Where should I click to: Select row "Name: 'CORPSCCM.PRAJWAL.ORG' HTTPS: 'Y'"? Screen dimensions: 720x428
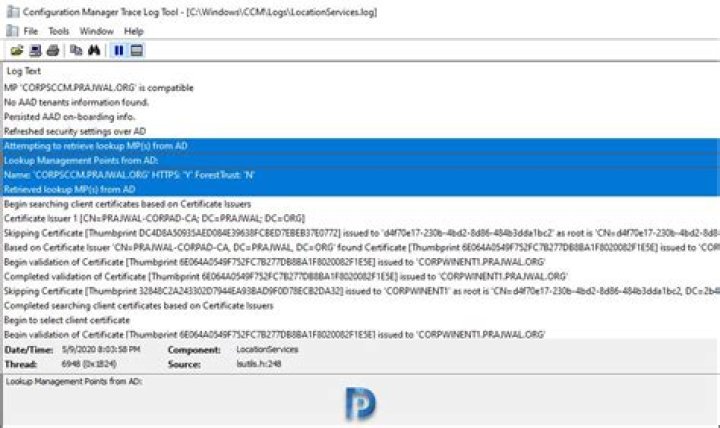tap(360, 175)
